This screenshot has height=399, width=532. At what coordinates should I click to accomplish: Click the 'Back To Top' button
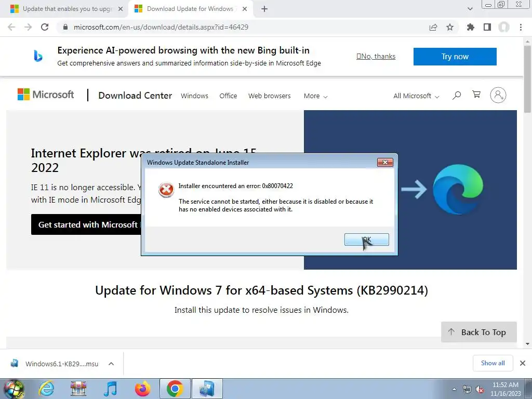478,332
